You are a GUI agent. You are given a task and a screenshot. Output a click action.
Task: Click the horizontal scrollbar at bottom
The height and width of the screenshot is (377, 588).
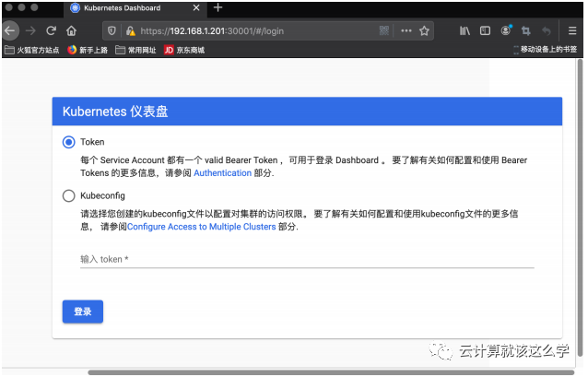[331, 372]
